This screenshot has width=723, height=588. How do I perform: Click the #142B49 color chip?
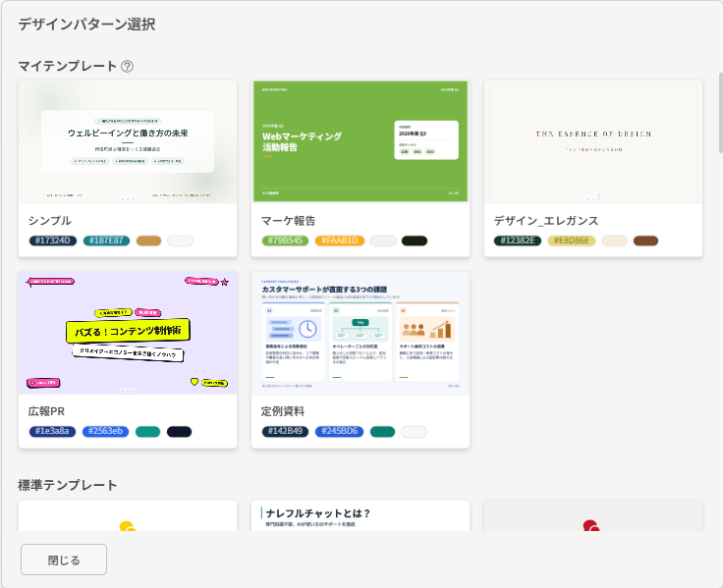pos(286,431)
